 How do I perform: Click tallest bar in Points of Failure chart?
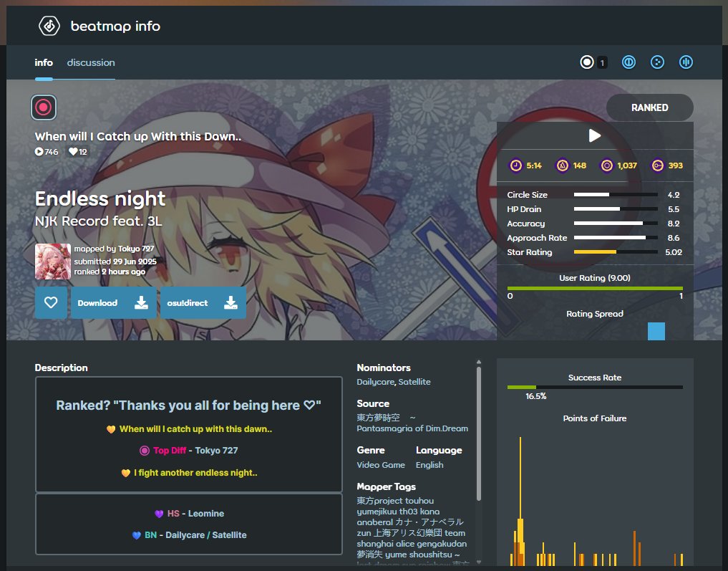pyautogui.click(x=520, y=502)
